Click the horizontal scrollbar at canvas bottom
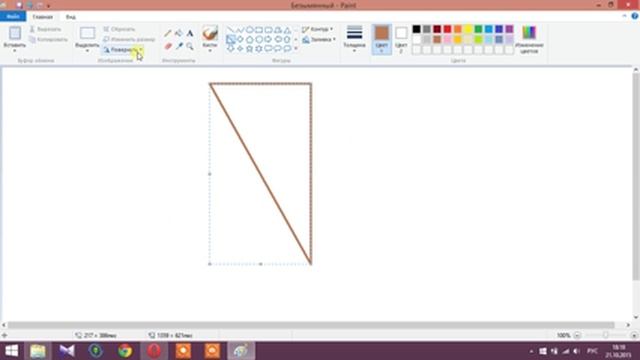The width and height of the screenshot is (640, 360). tap(311, 325)
